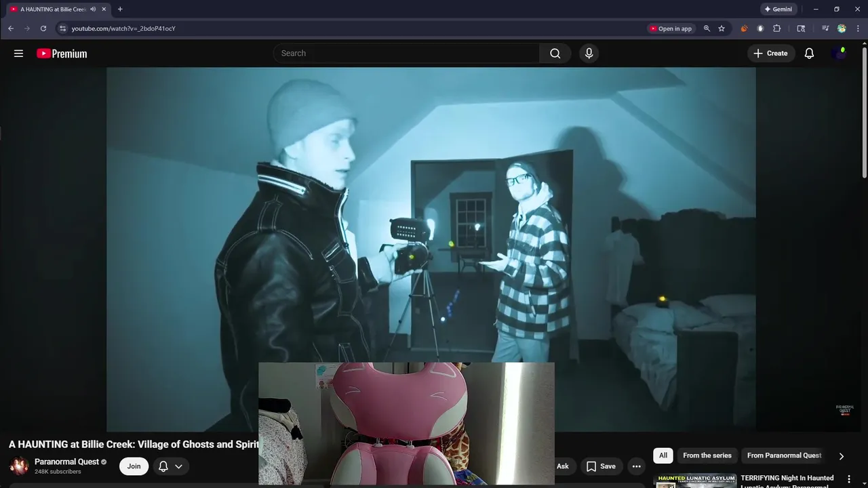
Task: Open the Create menu
Action: [x=770, y=54]
